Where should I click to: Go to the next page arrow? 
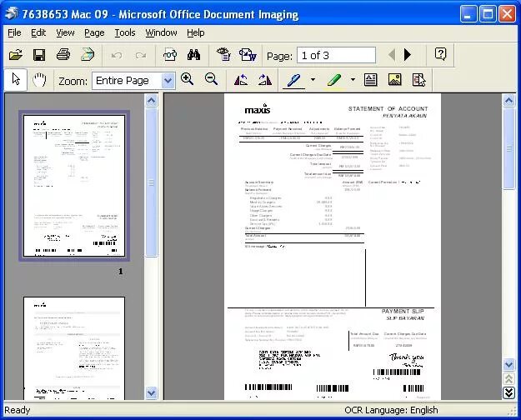tap(408, 55)
